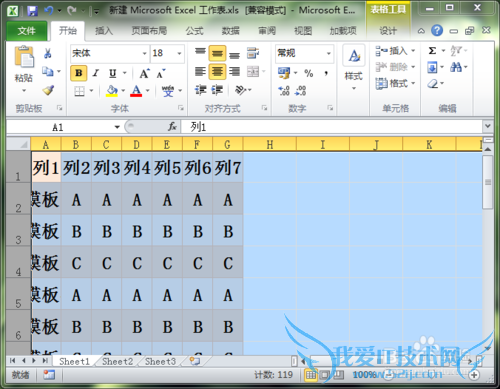The image size is (500, 389).
Task: Expand the formula bar
Action: pos(488,126)
